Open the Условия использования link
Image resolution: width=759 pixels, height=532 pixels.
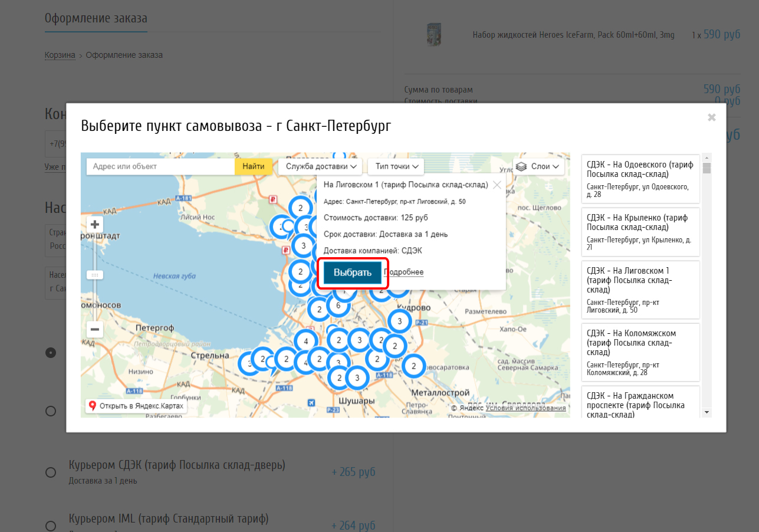[x=526, y=408]
